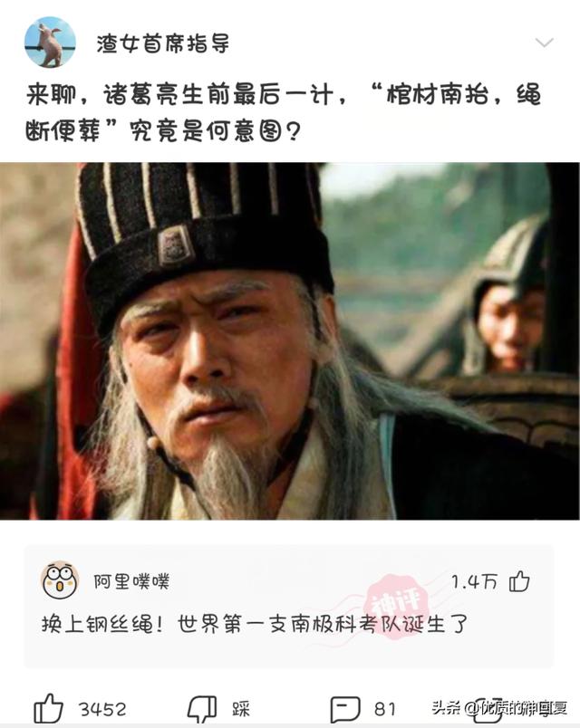The image size is (580, 728).
Task: Open username 渣女首席指导 profile
Action: pyautogui.click(x=163, y=43)
